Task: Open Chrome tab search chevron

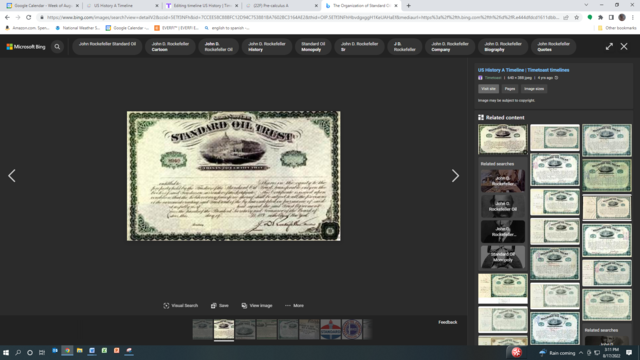Action: coord(586,5)
